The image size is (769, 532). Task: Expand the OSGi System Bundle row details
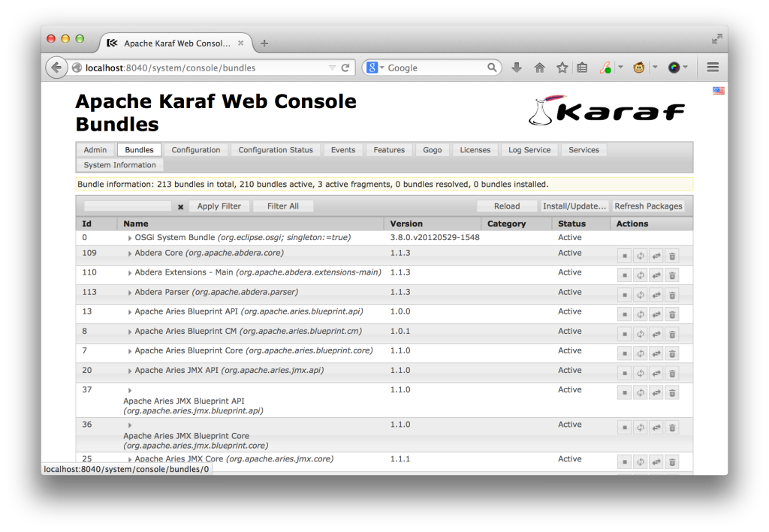click(x=129, y=236)
